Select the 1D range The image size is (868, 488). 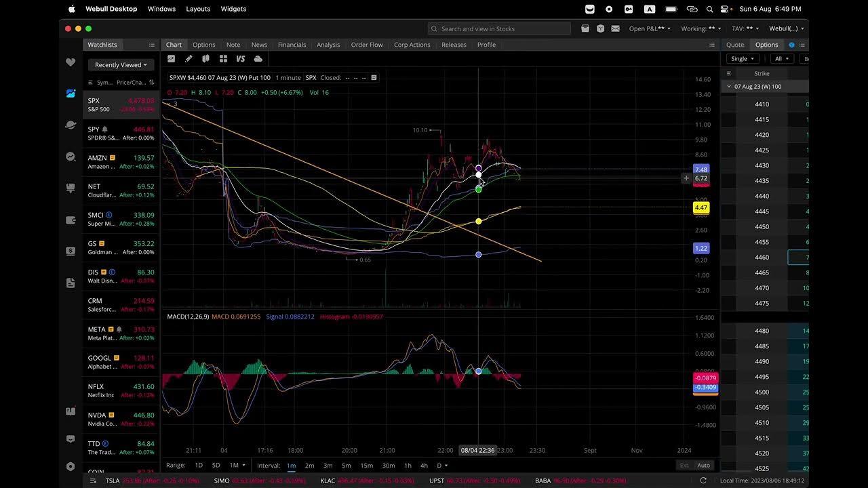tap(199, 466)
